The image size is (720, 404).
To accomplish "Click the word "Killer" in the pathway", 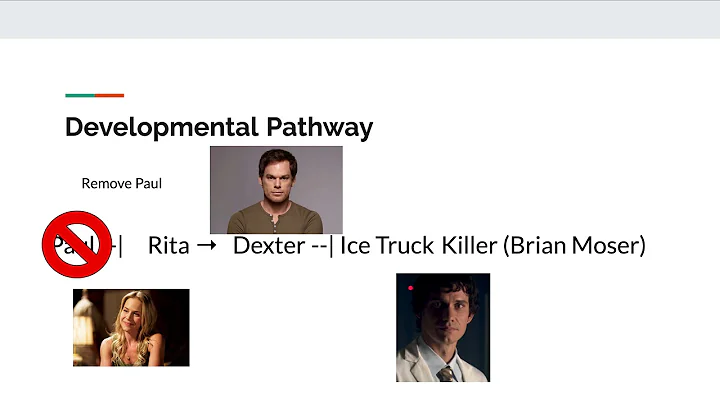I will click(469, 245).
